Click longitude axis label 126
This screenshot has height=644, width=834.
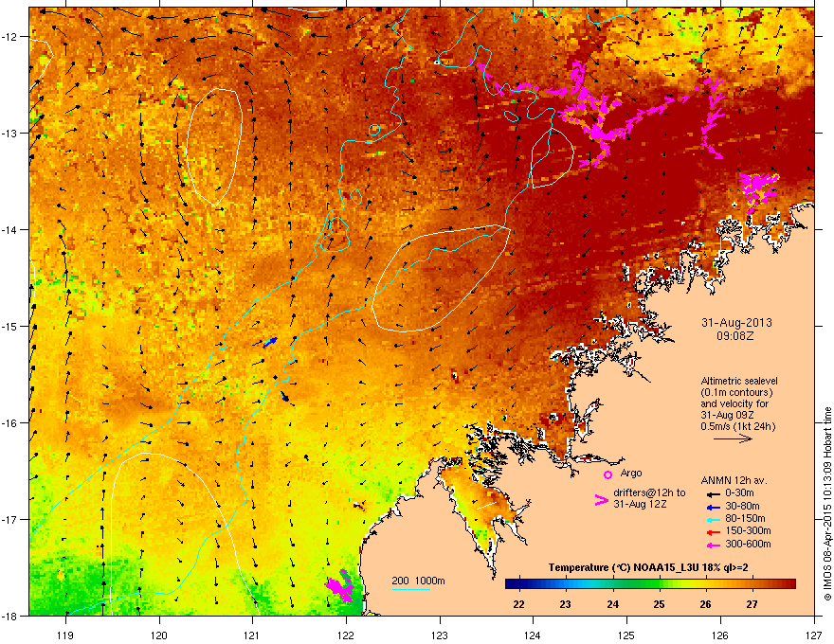[720, 635]
